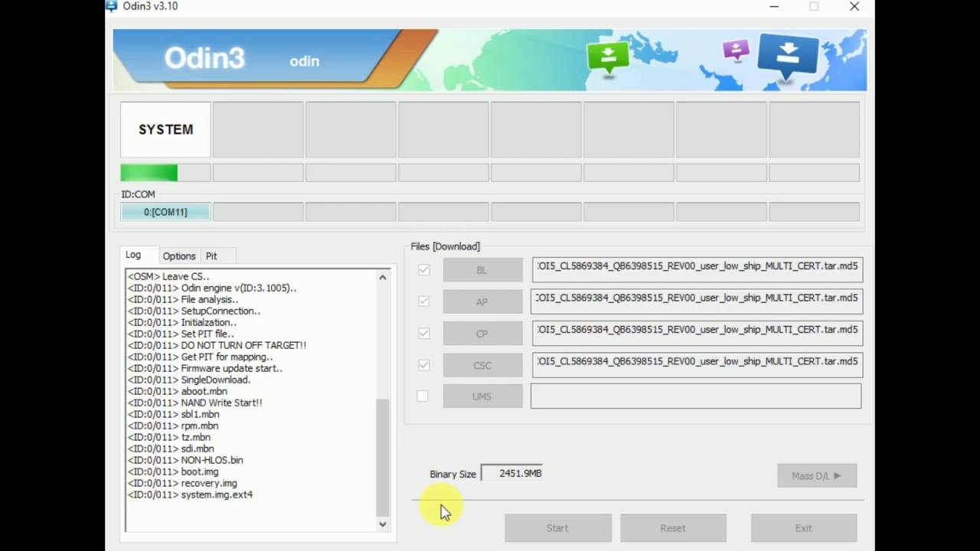Click the Mass D/L button
The width and height of the screenshot is (980, 551).
click(817, 475)
